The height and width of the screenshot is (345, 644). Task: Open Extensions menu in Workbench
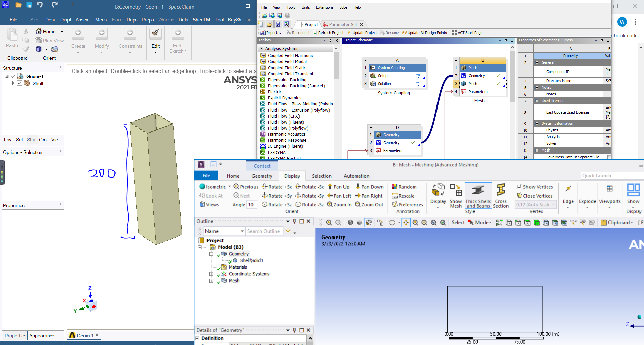click(x=325, y=7)
